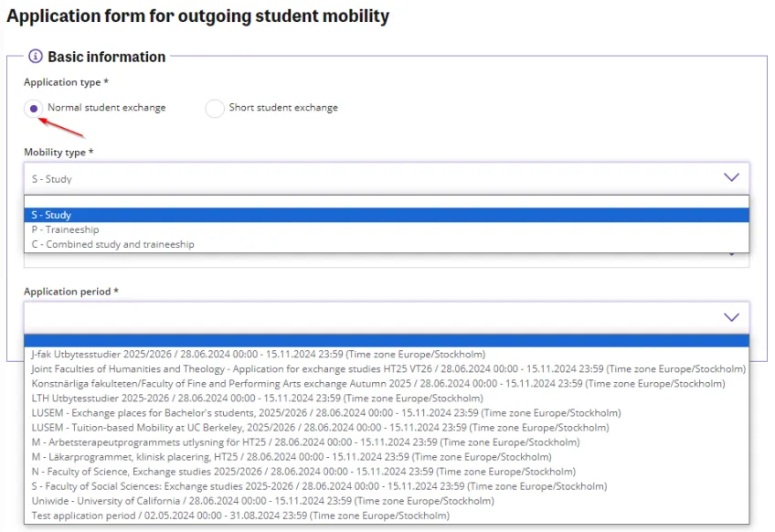Image resolution: width=775 pixels, height=532 pixels.
Task: Pick the Konstnärliga fakulteten Autumn 2025 option
Action: 274,383
